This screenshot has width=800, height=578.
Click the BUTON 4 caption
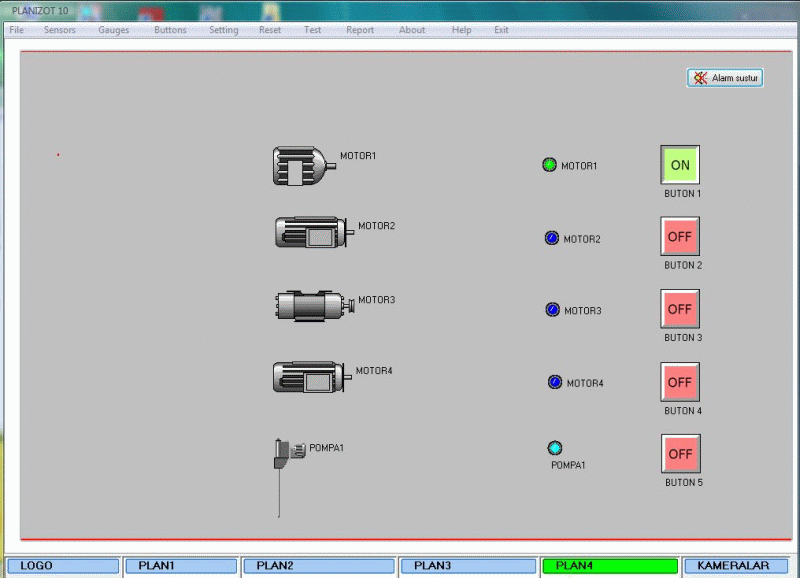click(683, 411)
